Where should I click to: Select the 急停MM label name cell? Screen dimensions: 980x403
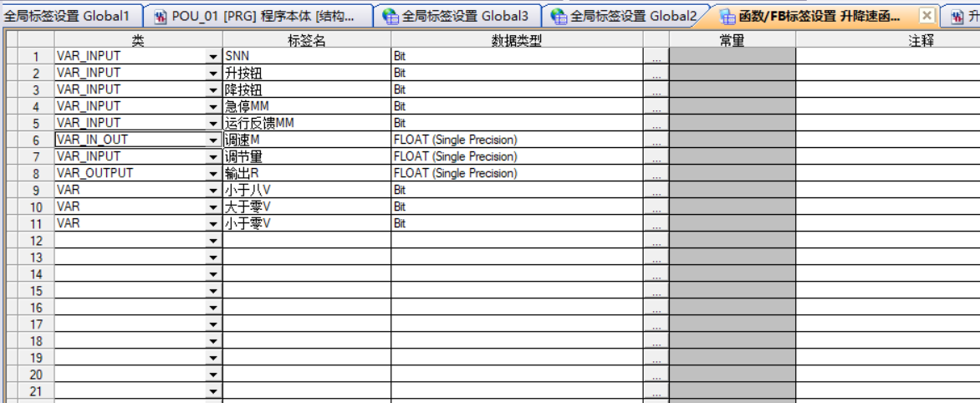(306, 106)
